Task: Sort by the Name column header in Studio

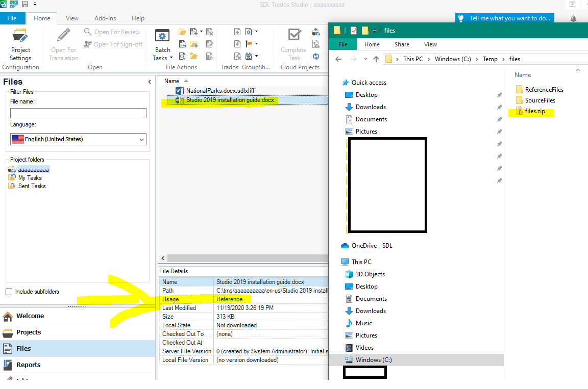Action: point(171,81)
